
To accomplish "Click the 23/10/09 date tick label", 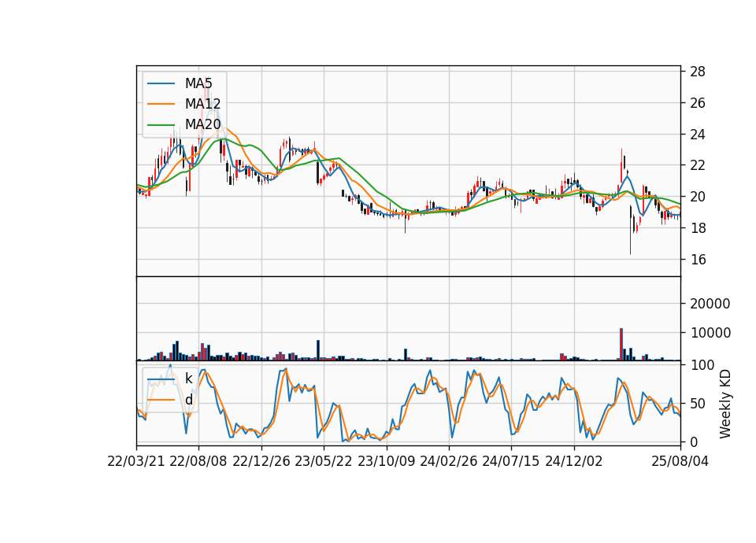I will tap(386, 461).
